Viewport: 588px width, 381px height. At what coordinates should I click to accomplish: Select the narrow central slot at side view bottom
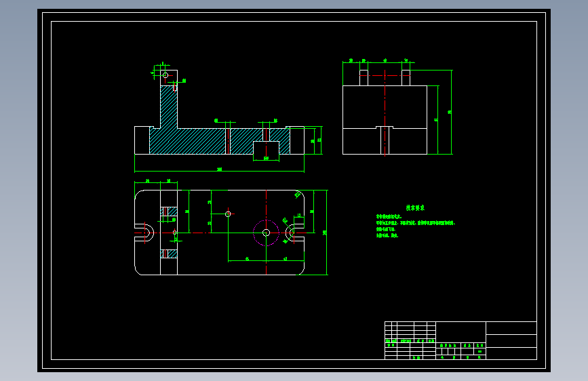(x=385, y=140)
